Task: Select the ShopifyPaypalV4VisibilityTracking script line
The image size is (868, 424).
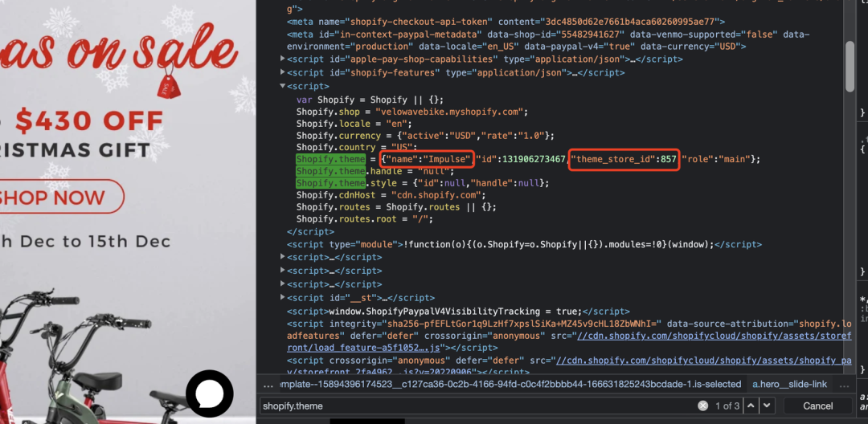Action: tap(458, 312)
